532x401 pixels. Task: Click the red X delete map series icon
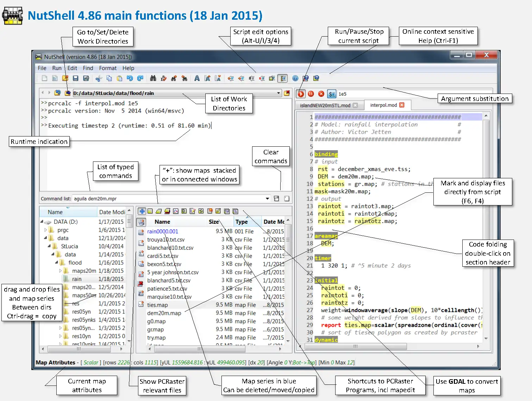coord(141,284)
